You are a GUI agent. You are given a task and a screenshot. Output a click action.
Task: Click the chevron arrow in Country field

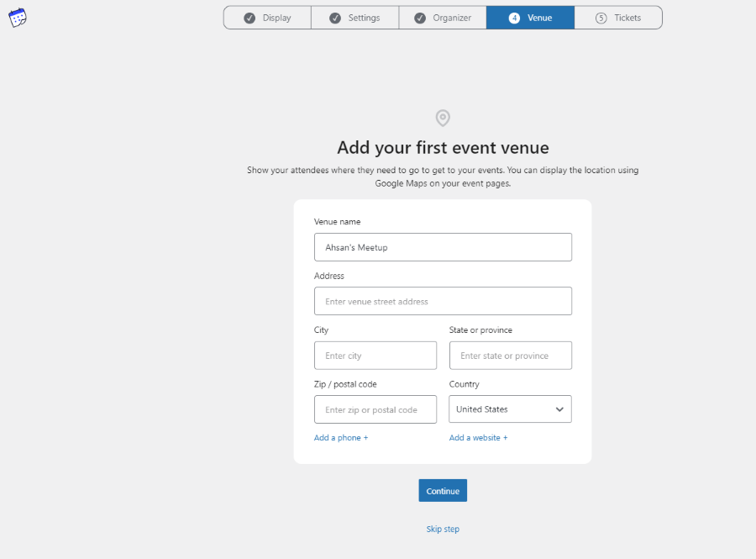tap(559, 409)
